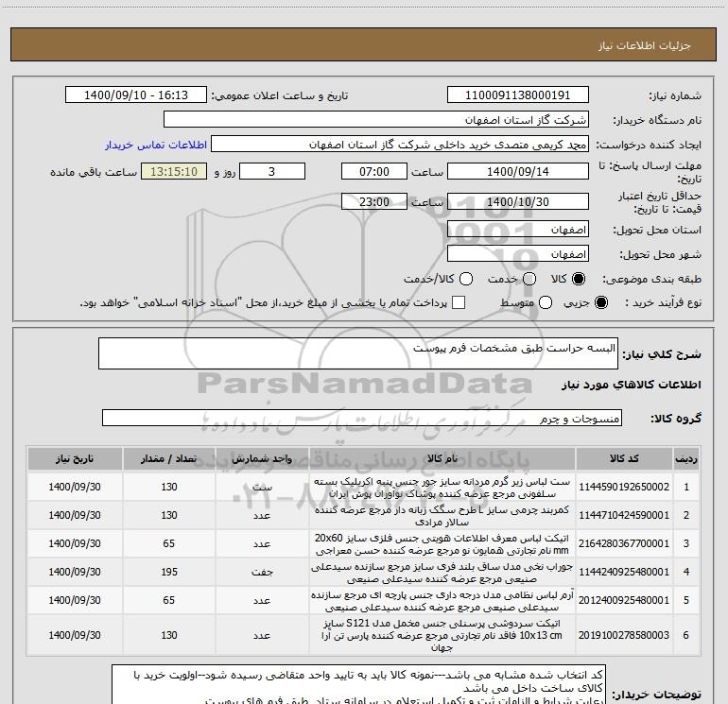The image size is (728, 704).
Task: Select the کالا radio button
Action: point(579,279)
